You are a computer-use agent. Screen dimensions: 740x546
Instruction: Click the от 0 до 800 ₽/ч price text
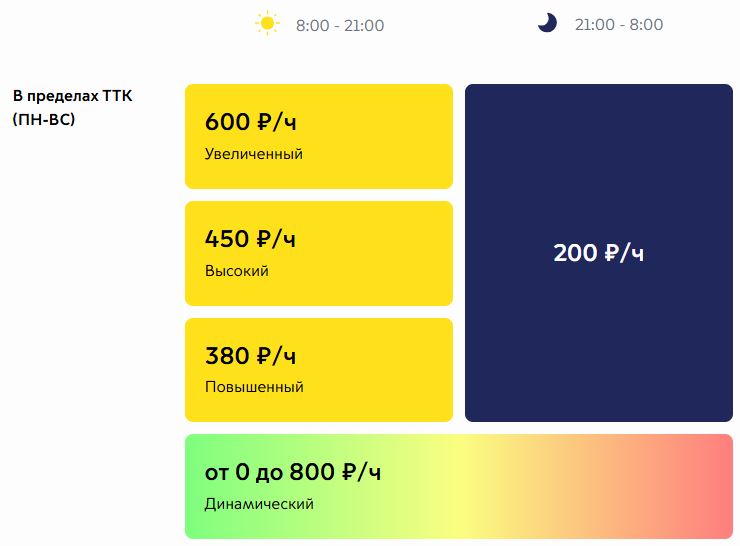pyautogui.click(x=293, y=472)
